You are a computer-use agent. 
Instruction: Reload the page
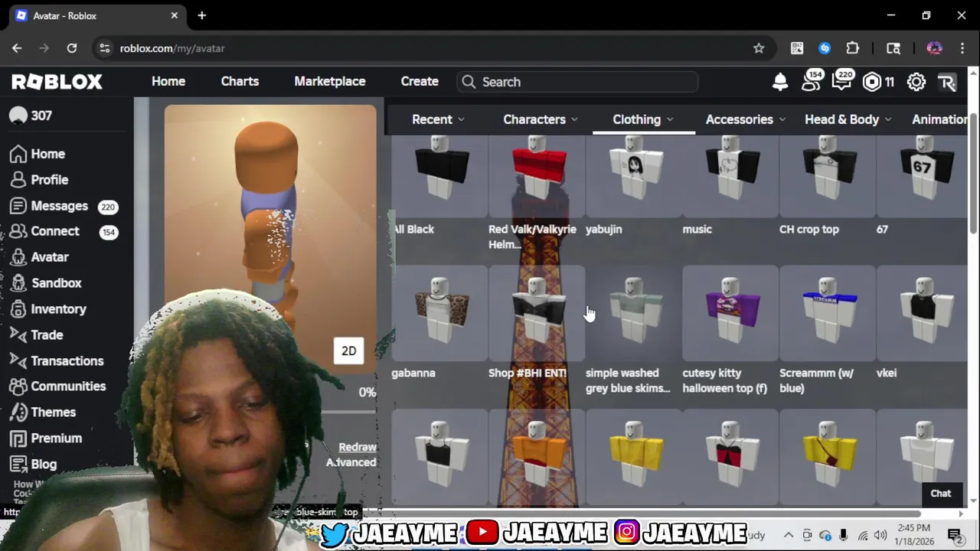click(71, 48)
